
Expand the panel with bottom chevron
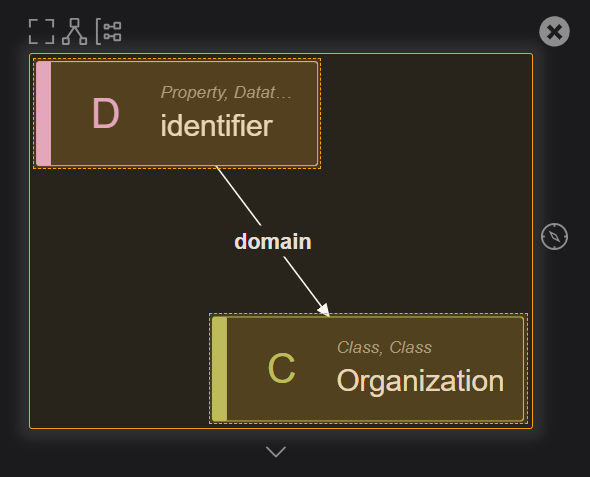tap(276, 451)
